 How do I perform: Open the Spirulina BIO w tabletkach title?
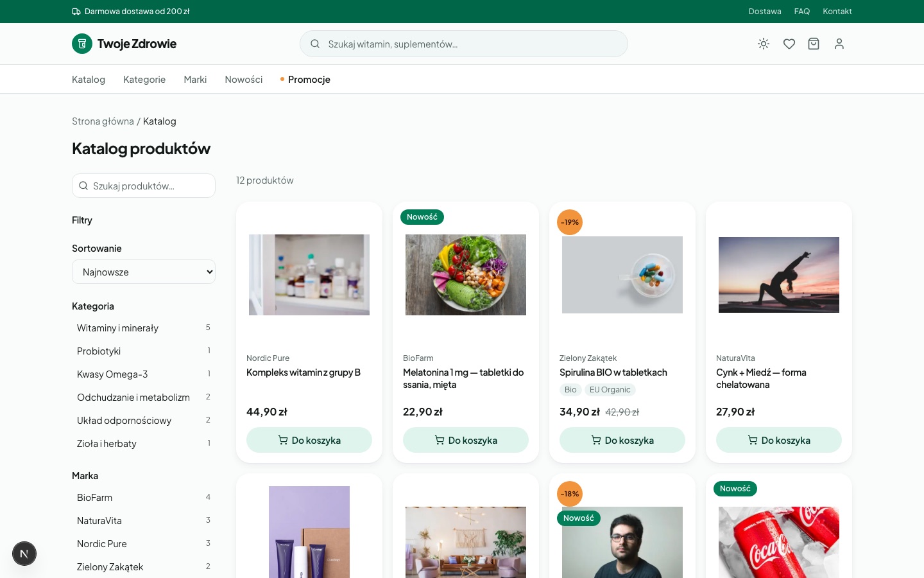[613, 372]
